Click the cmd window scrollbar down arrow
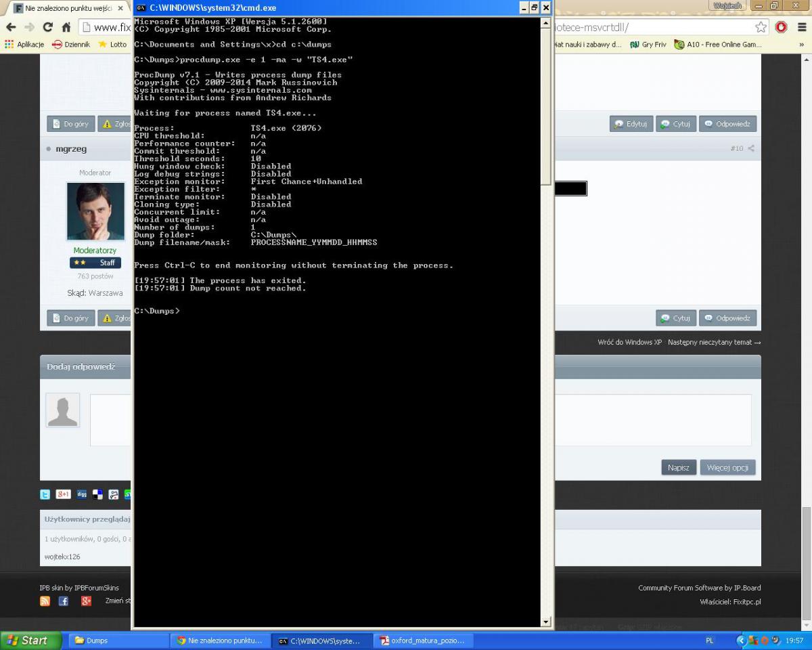Image resolution: width=812 pixels, height=650 pixels. coord(546,622)
